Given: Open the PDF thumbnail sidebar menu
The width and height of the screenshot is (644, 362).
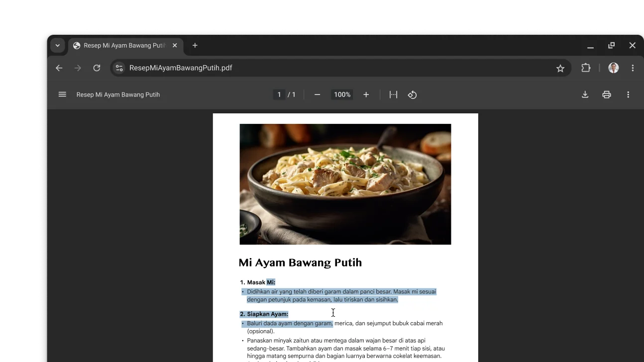Looking at the screenshot, I should pos(62,94).
